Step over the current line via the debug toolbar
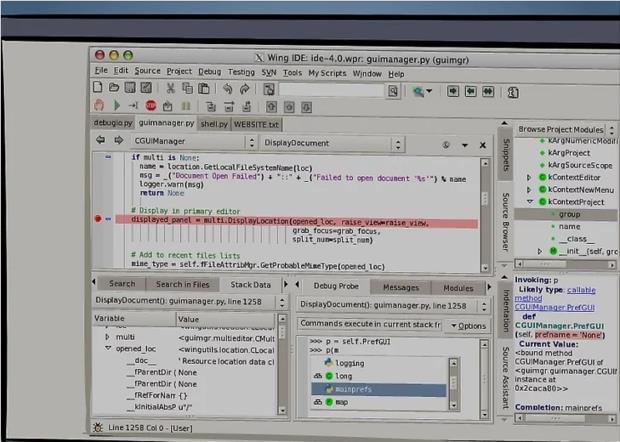 click(x=229, y=107)
